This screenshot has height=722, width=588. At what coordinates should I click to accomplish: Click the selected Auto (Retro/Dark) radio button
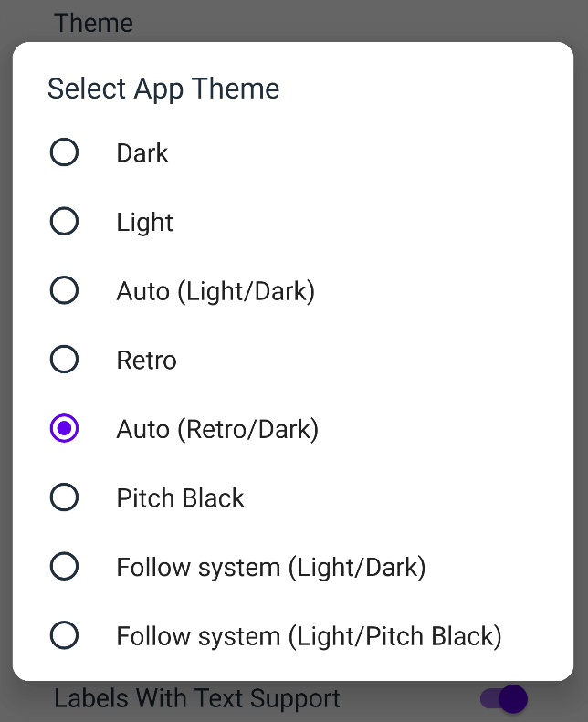[x=64, y=428]
